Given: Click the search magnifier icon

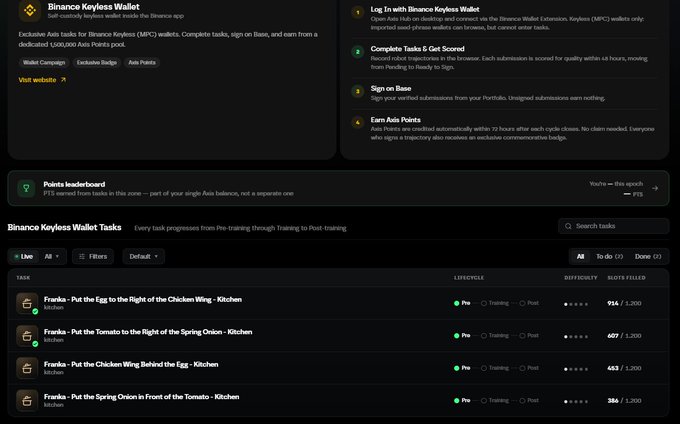Looking at the screenshot, I should pos(568,226).
